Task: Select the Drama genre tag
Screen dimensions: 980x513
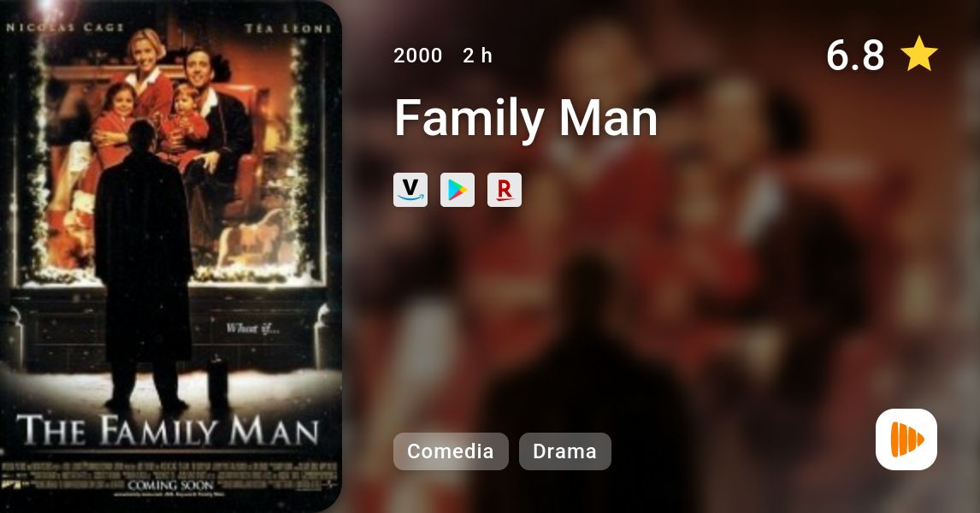Action: coord(565,451)
